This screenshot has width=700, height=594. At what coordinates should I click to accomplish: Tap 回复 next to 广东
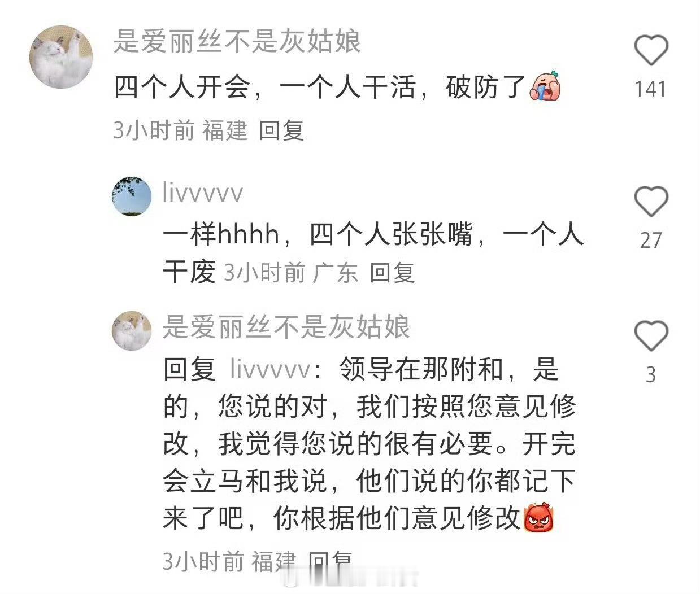pos(392,273)
